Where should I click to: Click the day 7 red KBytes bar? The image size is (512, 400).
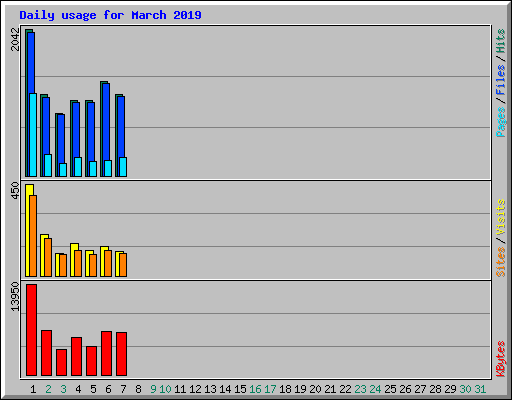[121, 354]
